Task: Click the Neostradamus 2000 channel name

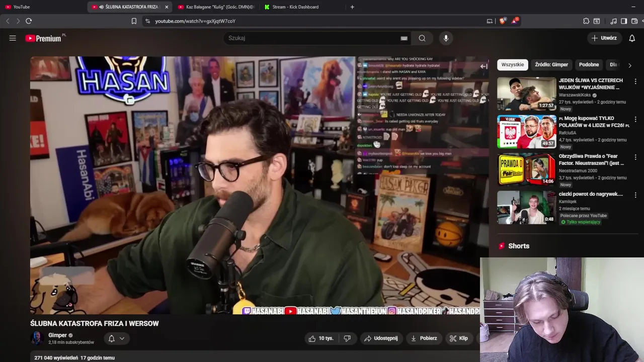Action: (x=578, y=171)
